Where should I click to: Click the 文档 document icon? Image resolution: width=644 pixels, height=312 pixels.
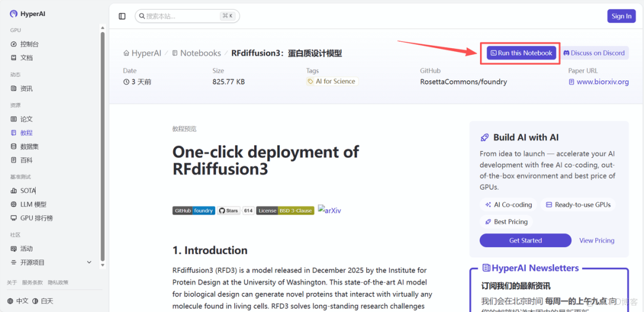coord(14,58)
